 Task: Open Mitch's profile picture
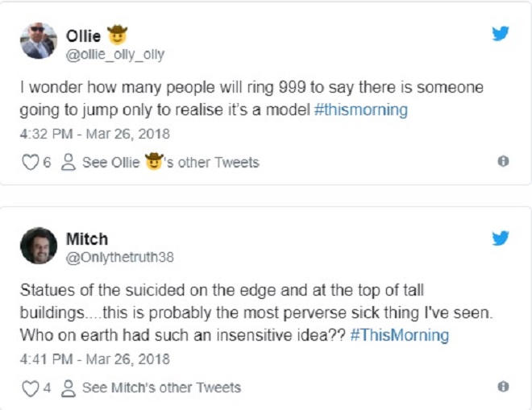(x=38, y=246)
